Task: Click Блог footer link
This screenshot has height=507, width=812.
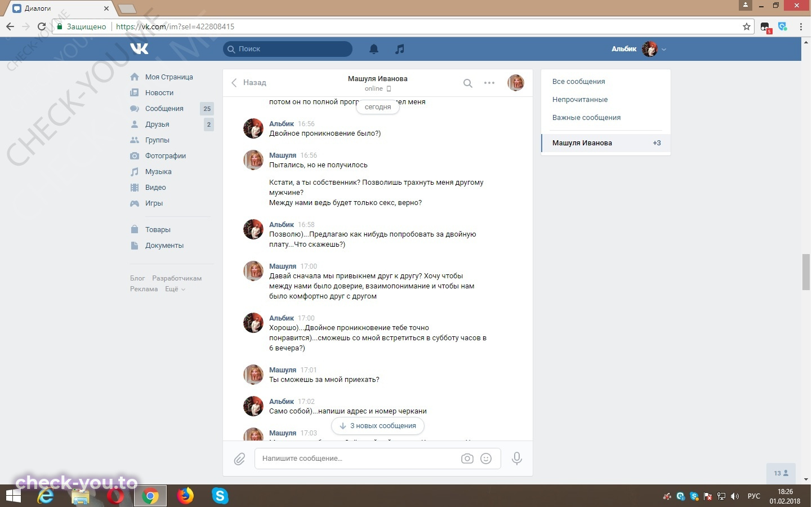Action: click(x=137, y=278)
